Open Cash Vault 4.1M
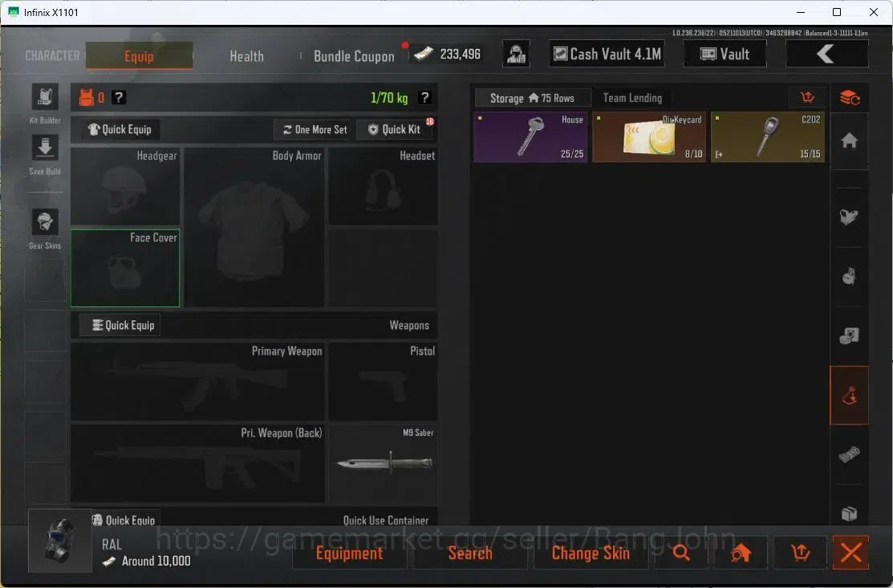The image size is (893, 588). (607, 54)
